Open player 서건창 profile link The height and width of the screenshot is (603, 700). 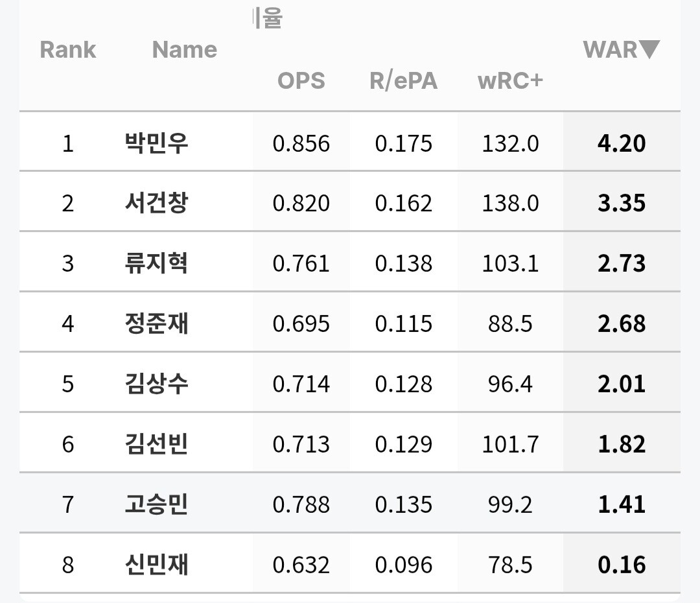[156, 203]
